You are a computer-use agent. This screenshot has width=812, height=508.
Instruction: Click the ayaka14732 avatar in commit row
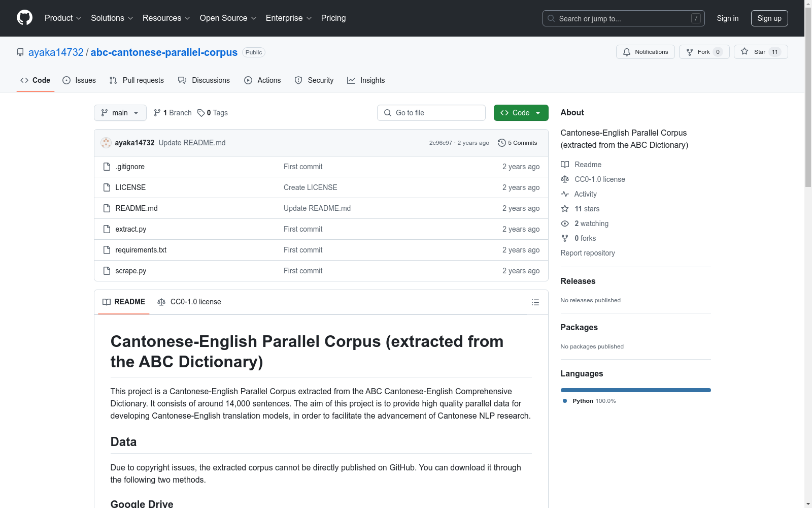coord(106,143)
